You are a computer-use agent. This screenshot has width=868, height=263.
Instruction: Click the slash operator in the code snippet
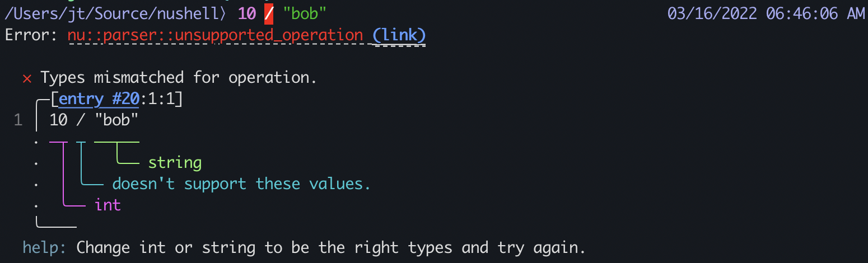81,120
